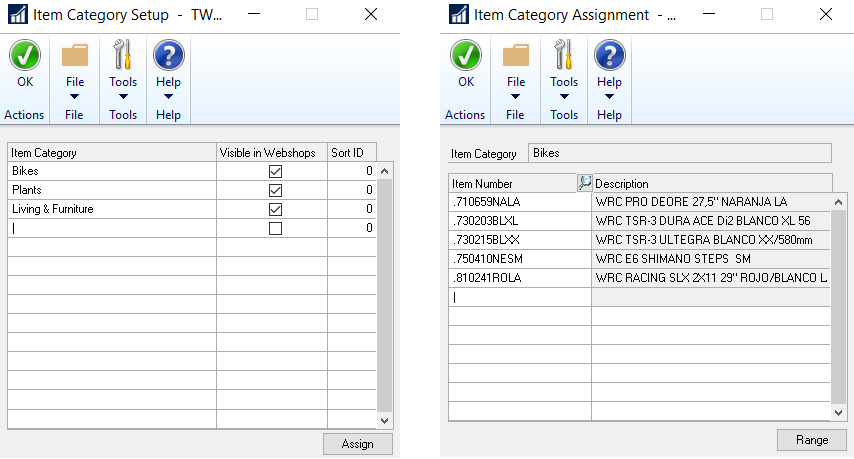Expand Help dropdown arrow in Item Category Setup
Viewport: 854px width, 459px height.
[168, 97]
